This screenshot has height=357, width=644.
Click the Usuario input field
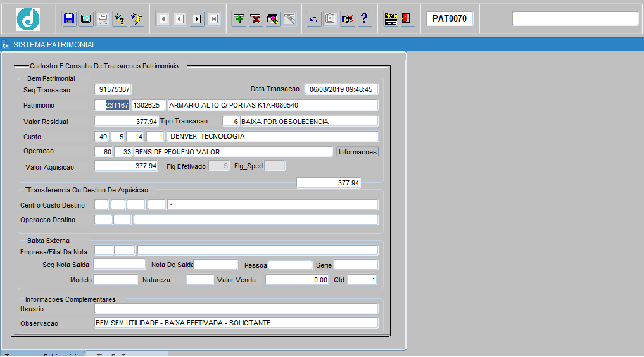pyautogui.click(x=236, y=308)
